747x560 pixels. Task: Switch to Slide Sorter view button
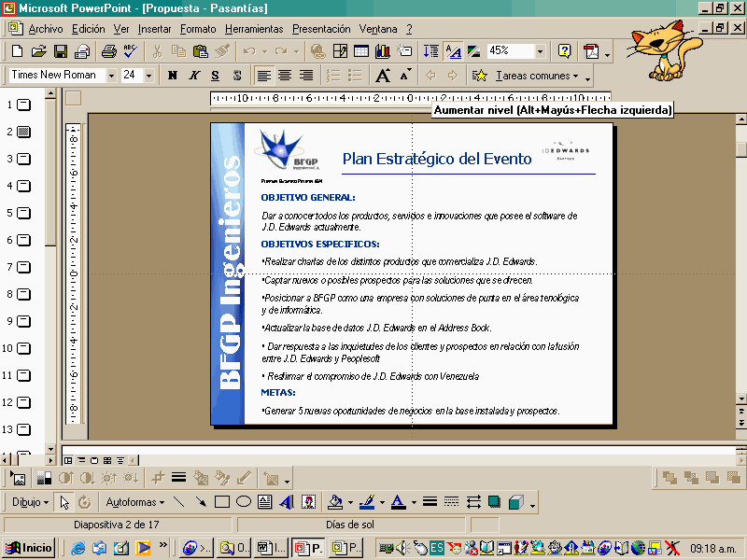click(107, 460)
